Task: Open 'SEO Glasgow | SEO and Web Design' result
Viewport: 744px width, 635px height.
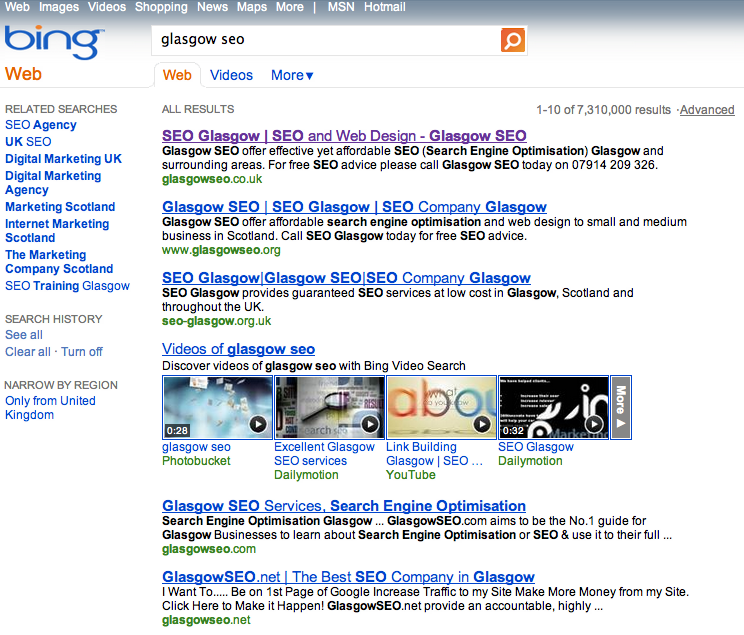Action: (344, 136)
